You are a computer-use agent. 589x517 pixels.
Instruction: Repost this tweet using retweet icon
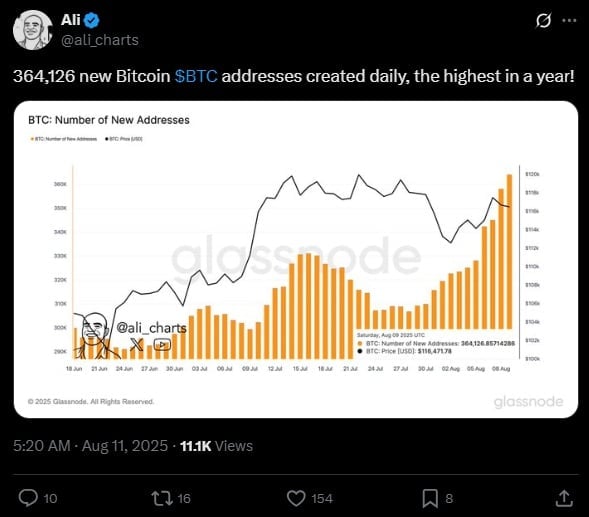click(x=162, y=498)
